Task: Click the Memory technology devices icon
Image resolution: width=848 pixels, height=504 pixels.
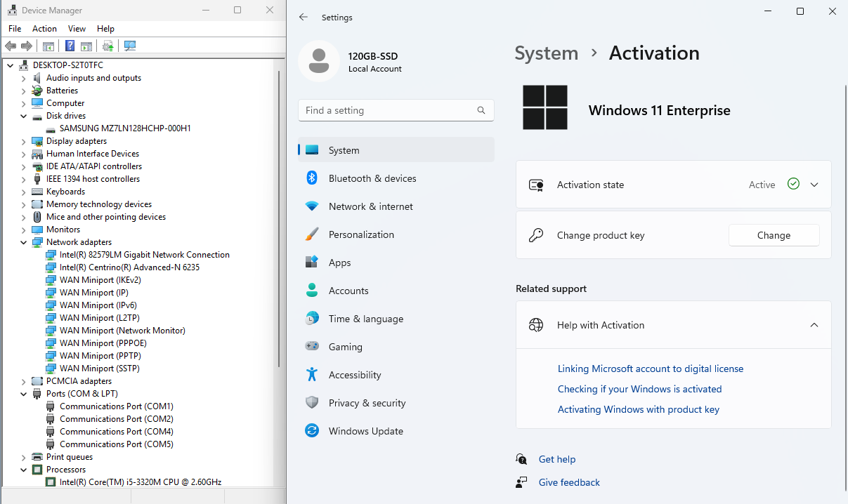Action: click(37, 204)
